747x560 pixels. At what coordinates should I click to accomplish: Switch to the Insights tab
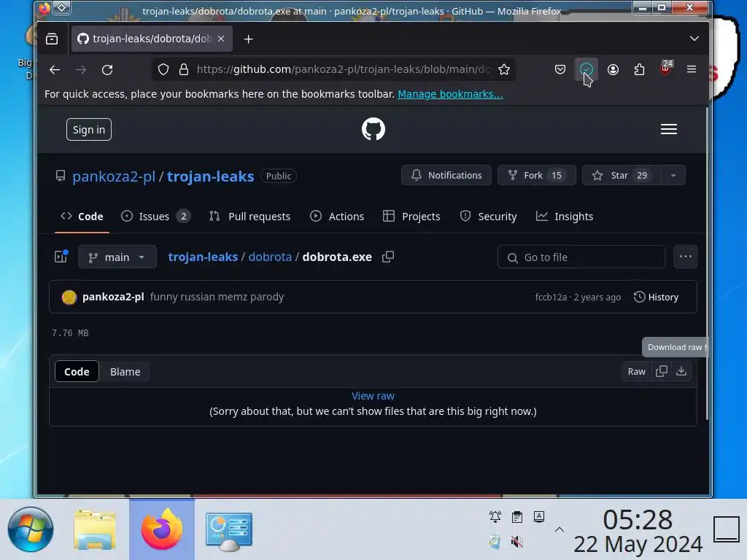point(565,216)
